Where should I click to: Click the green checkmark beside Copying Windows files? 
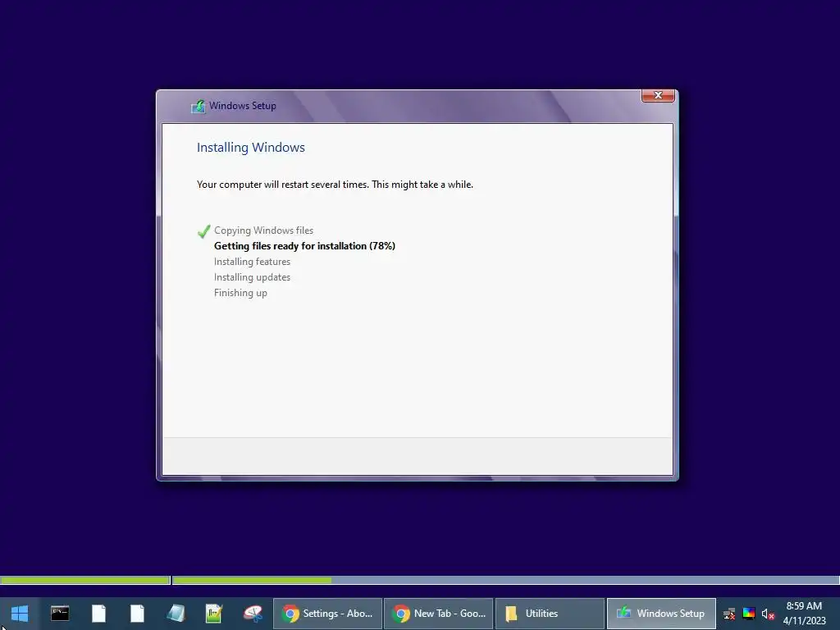(203, 231)
